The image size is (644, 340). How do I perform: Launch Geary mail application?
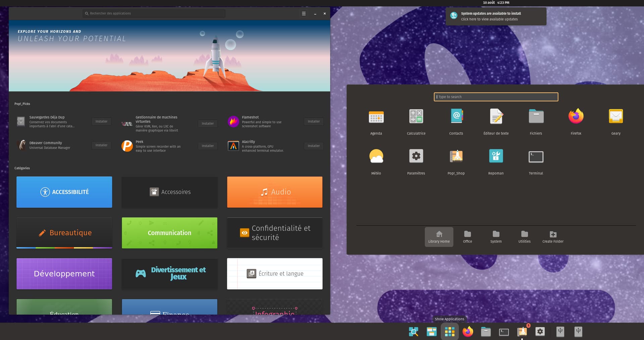(x=615, y=117)
